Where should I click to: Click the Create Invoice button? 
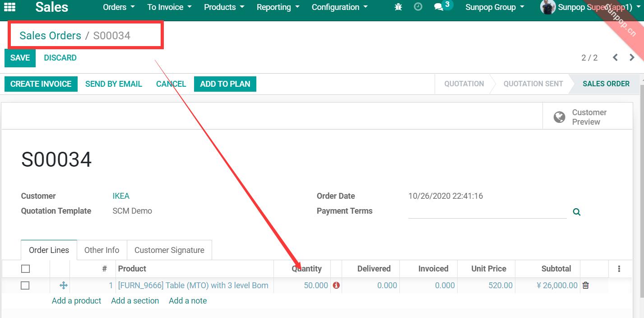pyautogui.click(x=41, y=84)
